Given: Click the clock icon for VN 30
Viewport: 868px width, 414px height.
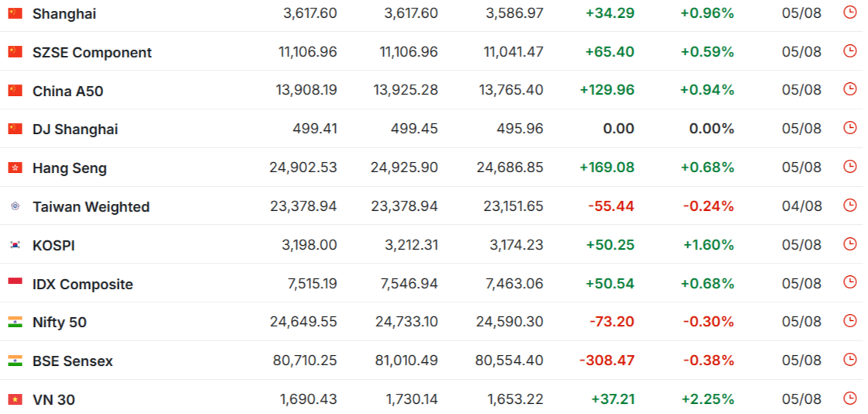Looking at the screenshot, I should [849, 398].
